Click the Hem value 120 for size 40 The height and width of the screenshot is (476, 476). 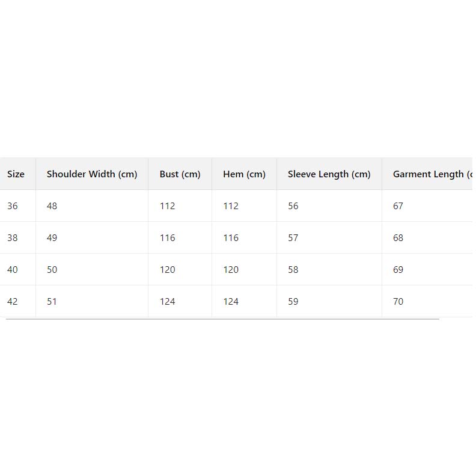point(231,270)
